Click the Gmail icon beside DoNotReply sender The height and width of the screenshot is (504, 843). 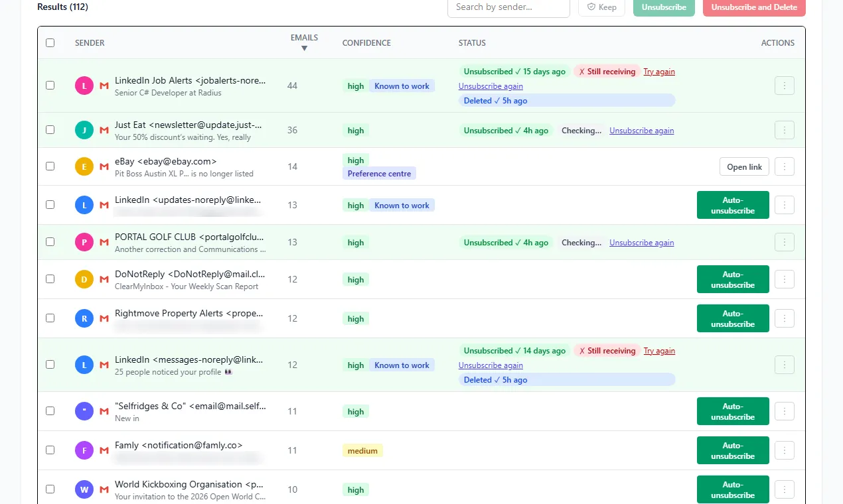[104, 279]
